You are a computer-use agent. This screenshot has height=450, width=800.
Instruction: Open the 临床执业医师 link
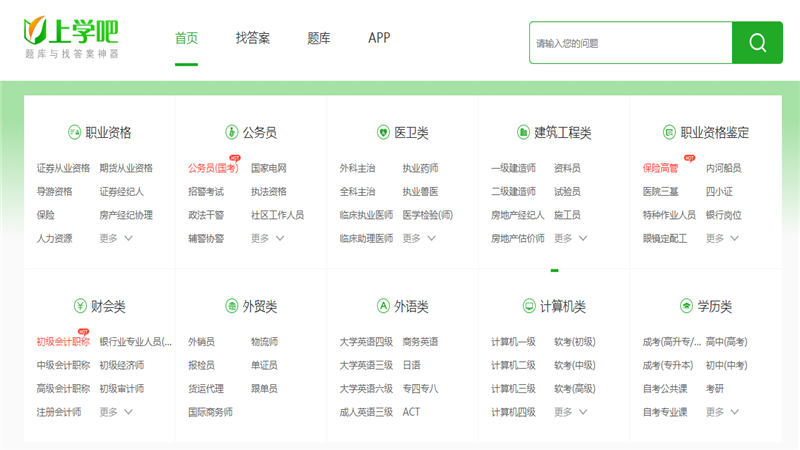(x=366, y=215)
